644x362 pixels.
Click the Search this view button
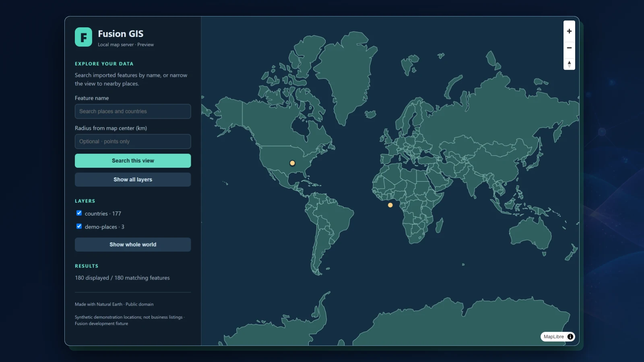coord(133,160)
